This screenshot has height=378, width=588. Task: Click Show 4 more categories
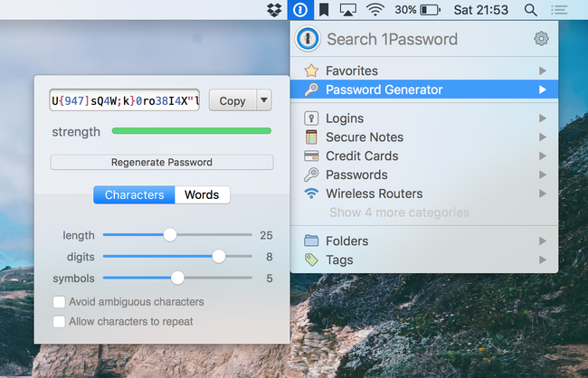[x=399, y=213]
